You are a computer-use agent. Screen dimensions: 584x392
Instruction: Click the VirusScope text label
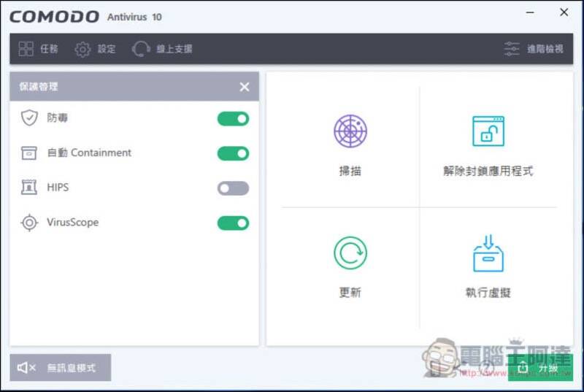[72, 222]
